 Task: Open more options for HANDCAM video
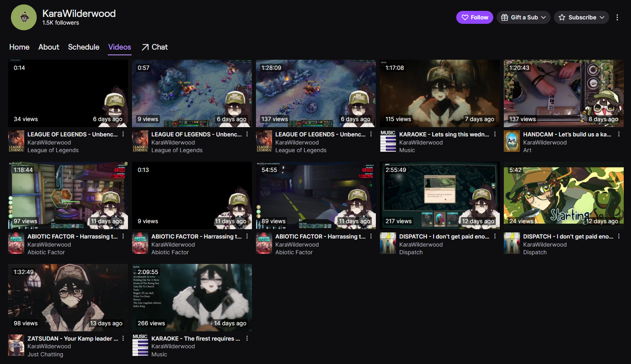pos(618,134)
